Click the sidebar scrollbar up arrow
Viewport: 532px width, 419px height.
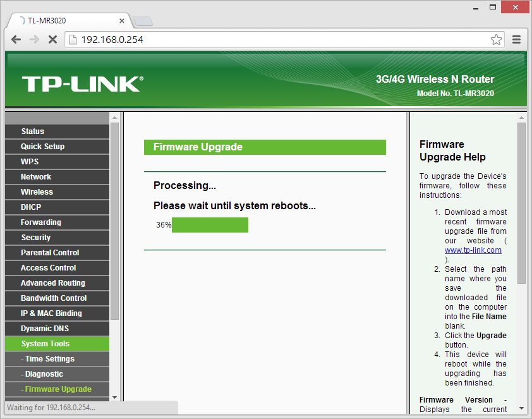tap(115, 118)
